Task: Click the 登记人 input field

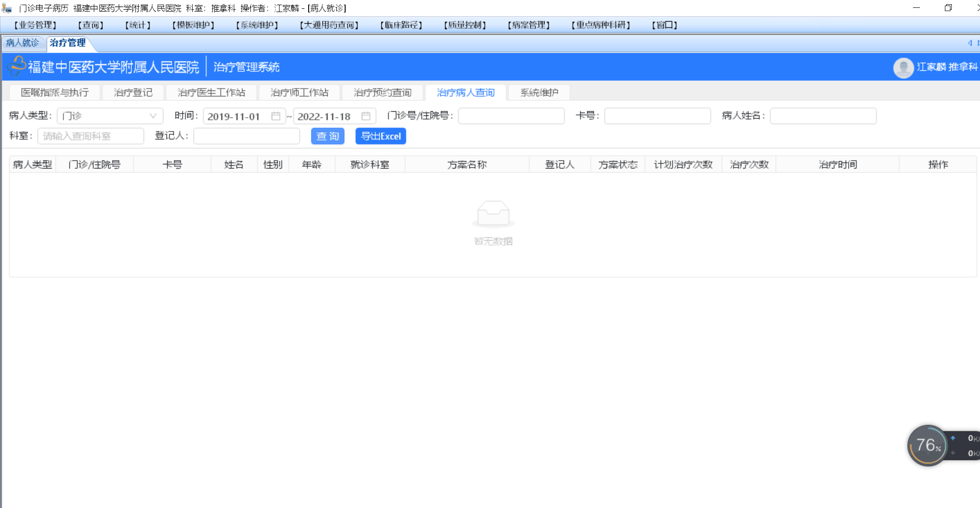Action: tap(247, 136)
